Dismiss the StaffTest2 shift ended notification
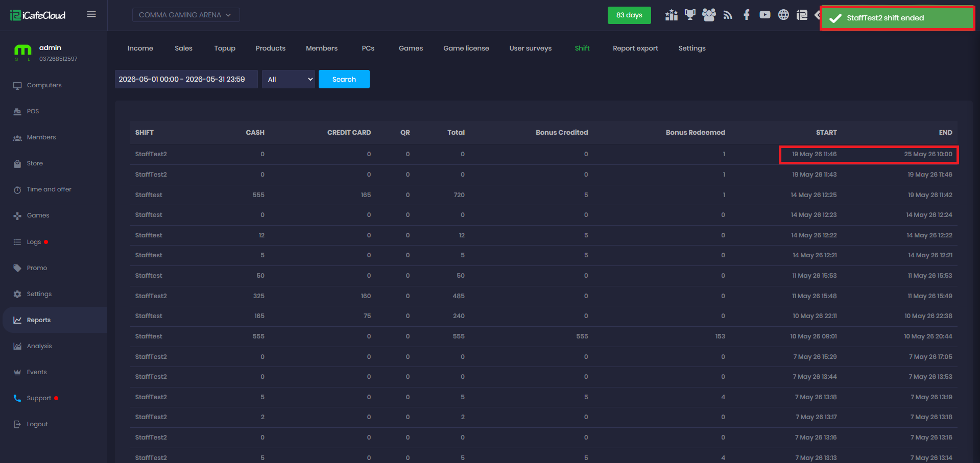This screenshot has width=980, height=463. pos(897,18)
